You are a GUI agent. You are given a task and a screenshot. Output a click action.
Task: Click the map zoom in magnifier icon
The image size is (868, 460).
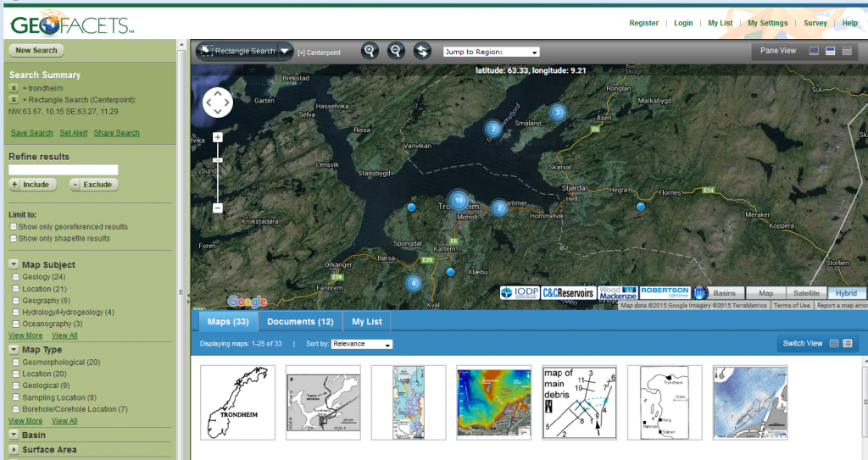370,51
